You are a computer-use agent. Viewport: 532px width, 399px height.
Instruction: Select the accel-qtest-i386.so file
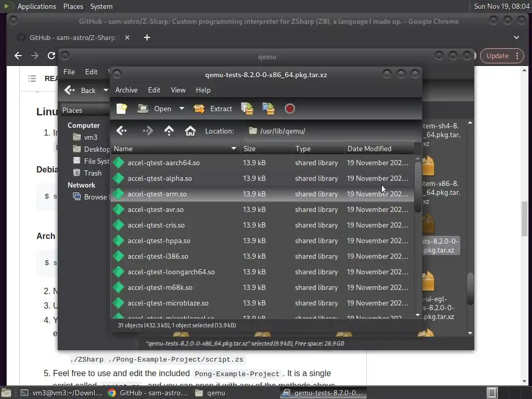[262, 257]
